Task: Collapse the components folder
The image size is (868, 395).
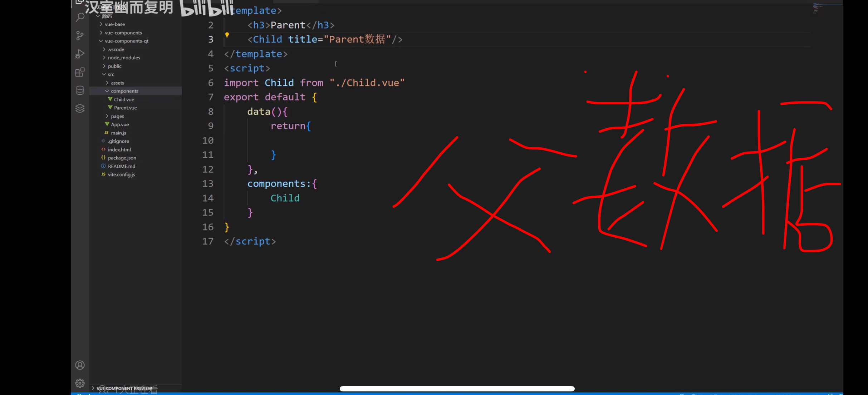Action: coord(124,91)
